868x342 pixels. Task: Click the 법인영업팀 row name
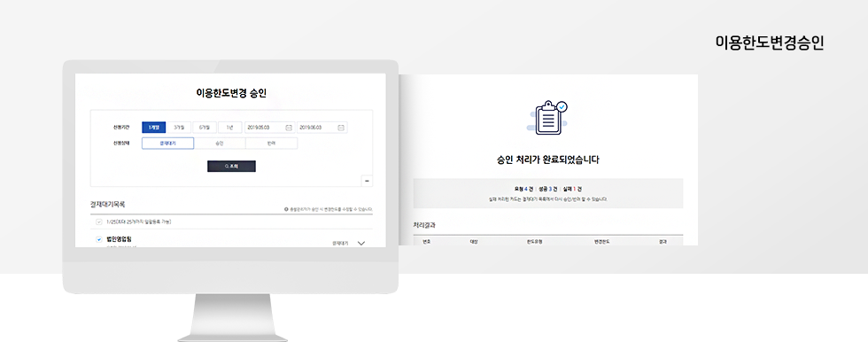(119, 239)
